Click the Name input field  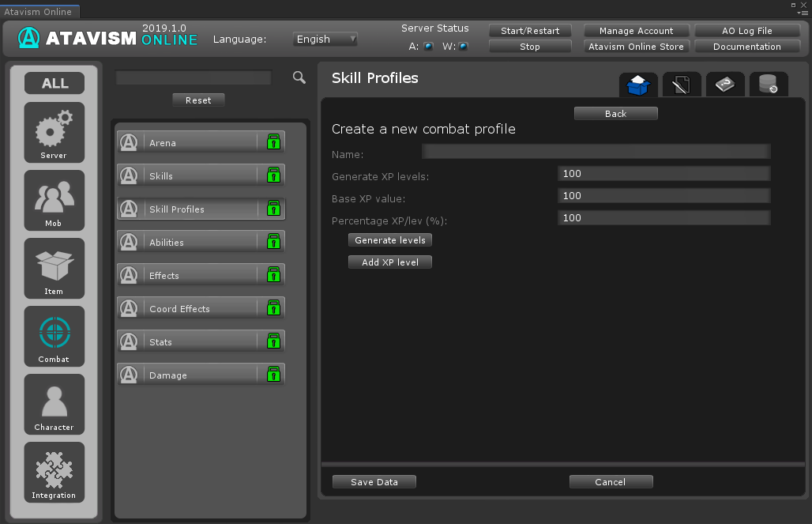coord(596,152)
